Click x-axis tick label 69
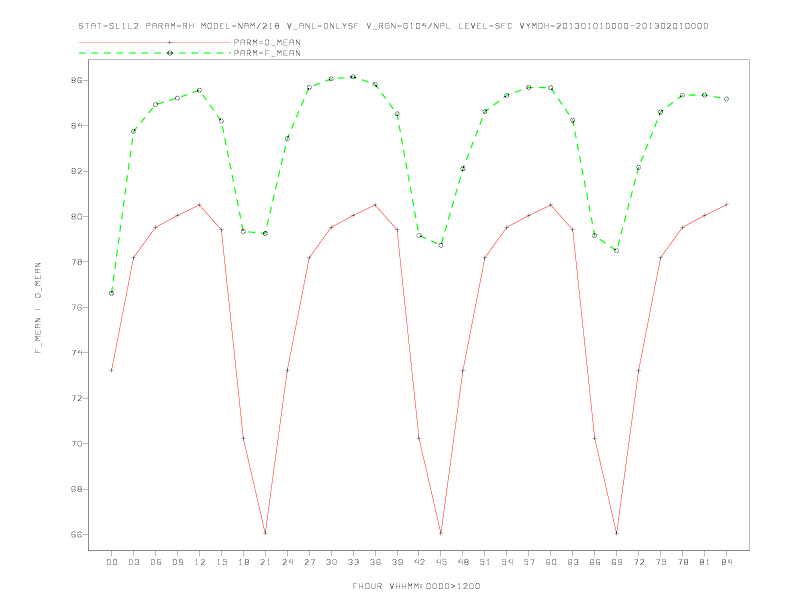 pos(617,562)
